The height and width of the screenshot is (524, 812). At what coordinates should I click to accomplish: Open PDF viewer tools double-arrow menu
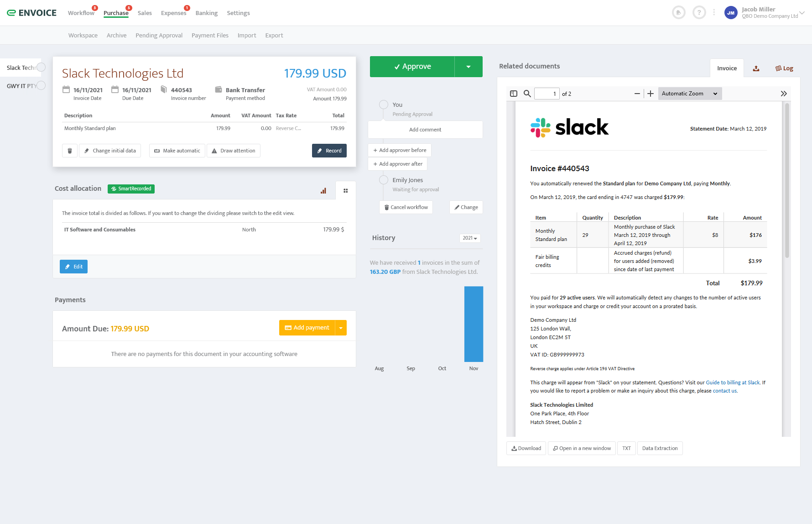click(784, 94)
